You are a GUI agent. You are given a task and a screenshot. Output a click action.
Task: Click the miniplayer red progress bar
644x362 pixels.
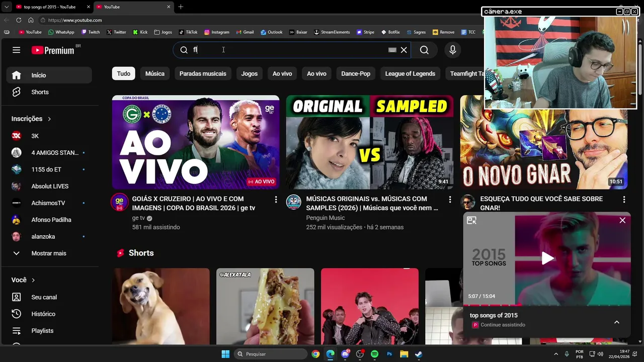[492, 305]
